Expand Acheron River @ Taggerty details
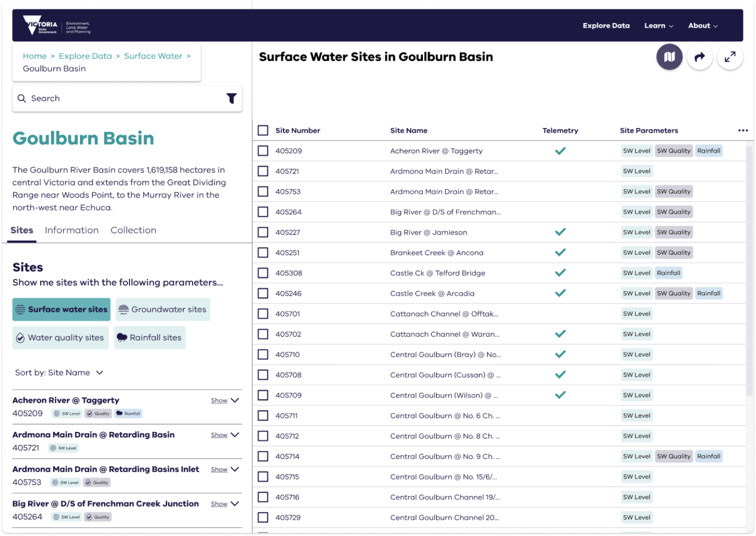Viewport: 756px width, 536px height. [225, 401]
